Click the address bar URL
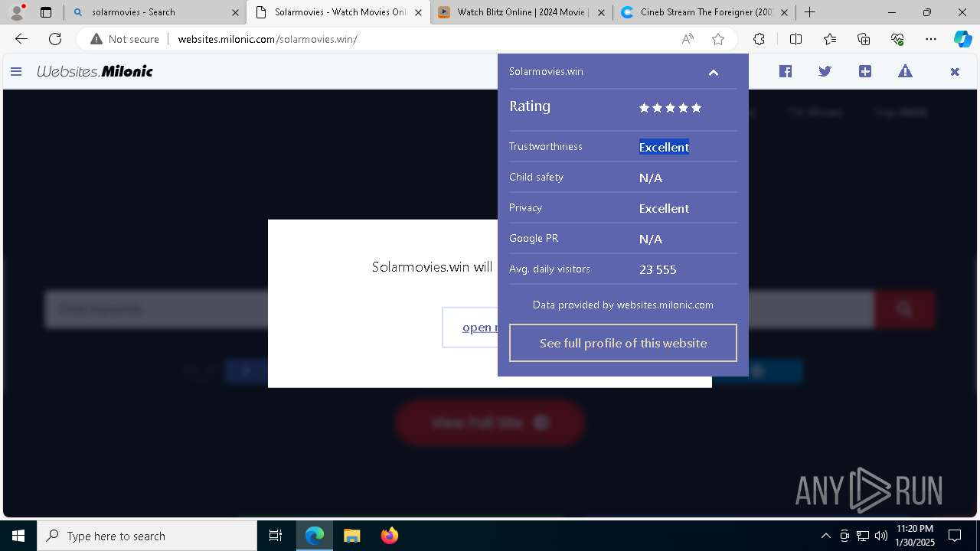 pyautogui.click(x=267, y=39)
